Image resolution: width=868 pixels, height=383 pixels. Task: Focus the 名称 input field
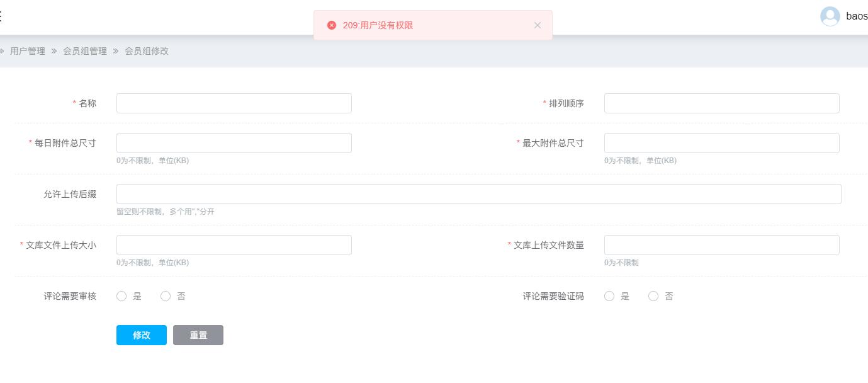click(x=234, y=103)
